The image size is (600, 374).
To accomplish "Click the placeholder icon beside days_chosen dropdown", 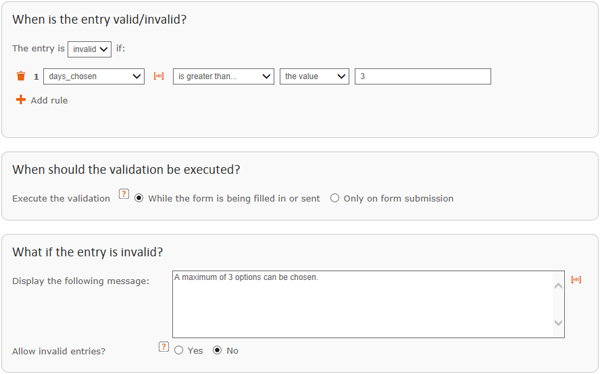I will coord(159,76).
